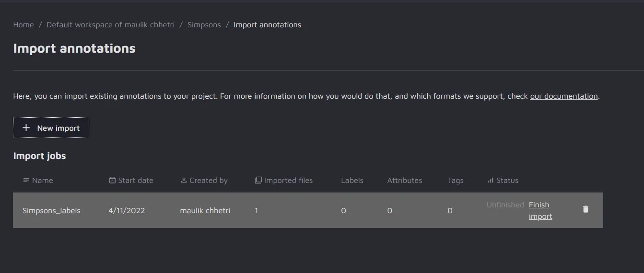Sort by the Attributes column header
The width and height of the screenshot is (644, 273).
(x=404, y=181)
